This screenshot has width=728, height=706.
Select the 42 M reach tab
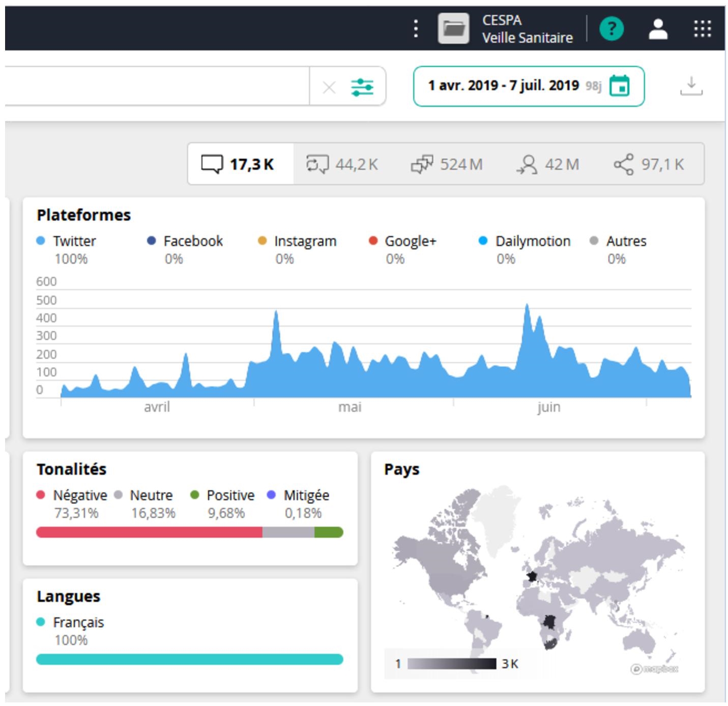(548, 164)
